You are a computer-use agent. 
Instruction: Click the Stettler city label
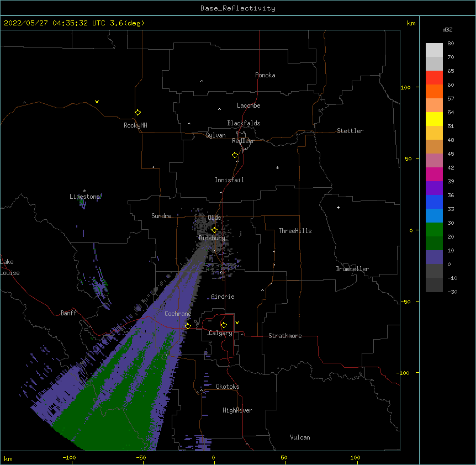pos(350,131)
